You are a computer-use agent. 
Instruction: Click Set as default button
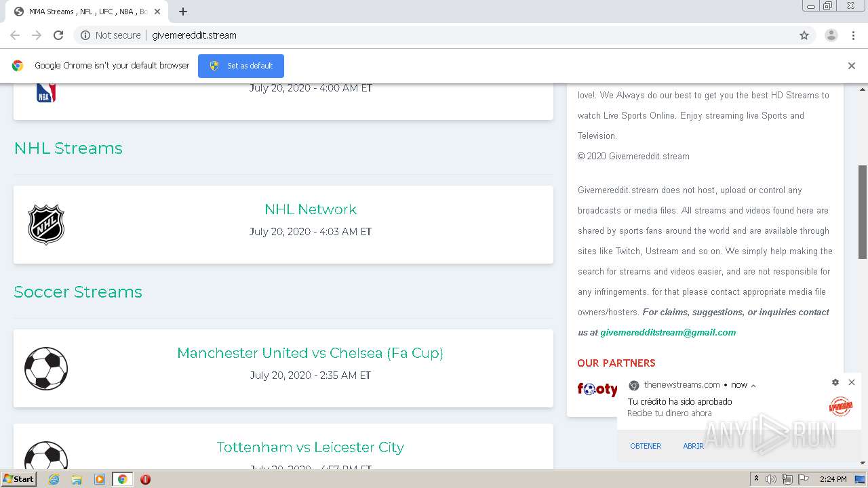(241, 66)
